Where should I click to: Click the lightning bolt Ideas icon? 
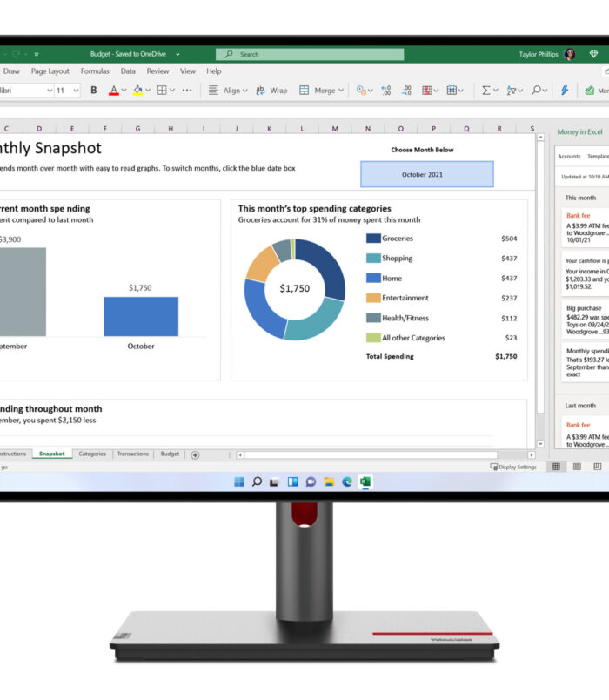pos(565,91)
